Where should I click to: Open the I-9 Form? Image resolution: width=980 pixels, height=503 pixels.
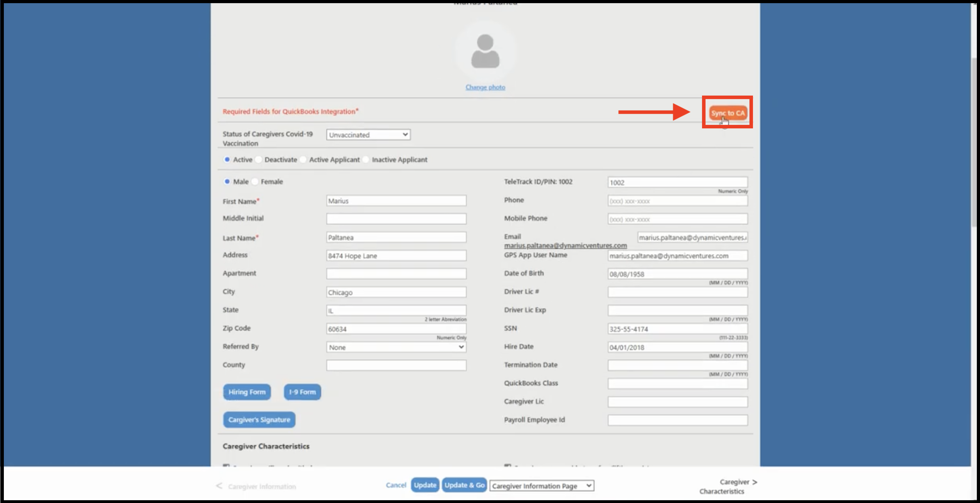[302, 392]
